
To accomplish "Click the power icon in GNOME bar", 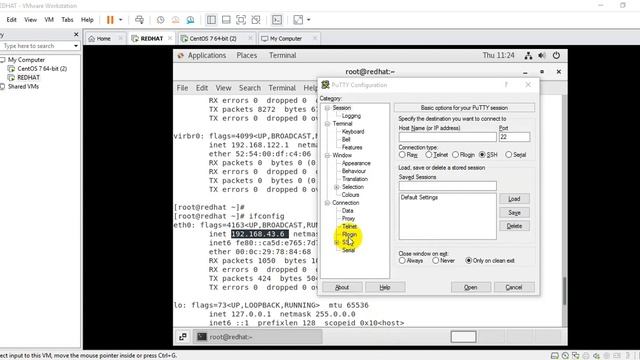I will (x=556, y=56).
